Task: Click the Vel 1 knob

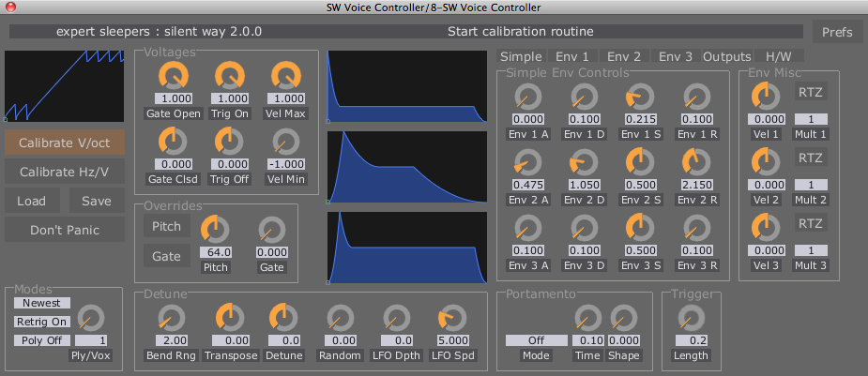Action: [x=766, y=97]
